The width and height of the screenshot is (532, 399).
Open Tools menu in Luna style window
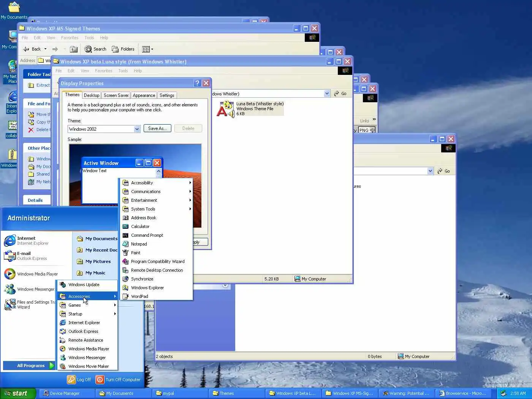coord(123,71)
